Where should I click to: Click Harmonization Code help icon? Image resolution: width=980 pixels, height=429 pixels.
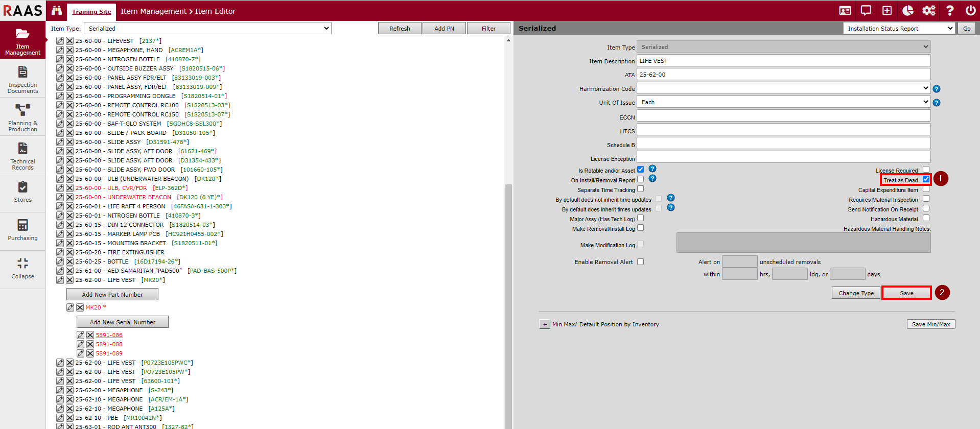937,89
